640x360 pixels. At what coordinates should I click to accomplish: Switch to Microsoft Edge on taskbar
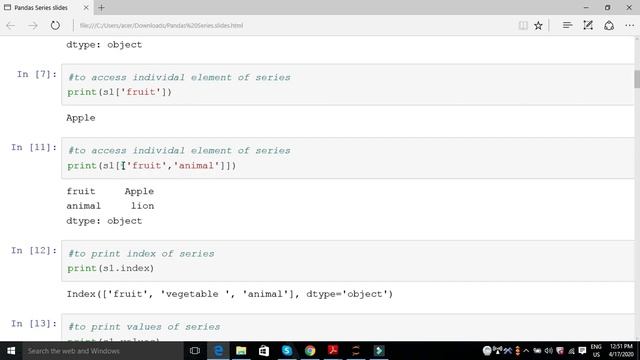click(x=218, y=351)
